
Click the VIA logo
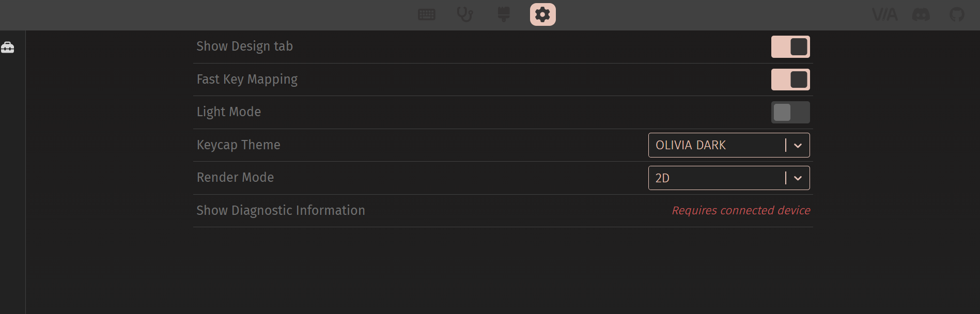(x=884, y=14)
